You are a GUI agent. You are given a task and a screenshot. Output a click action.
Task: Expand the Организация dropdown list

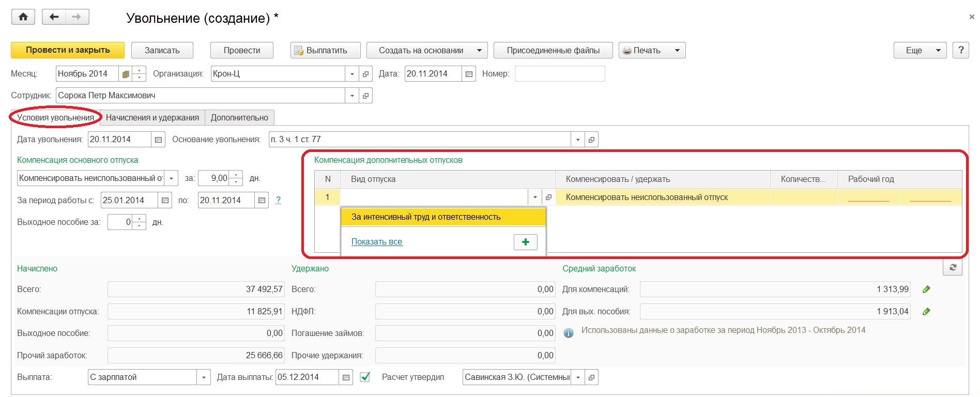pyautogui.click(x=352, y=74)
